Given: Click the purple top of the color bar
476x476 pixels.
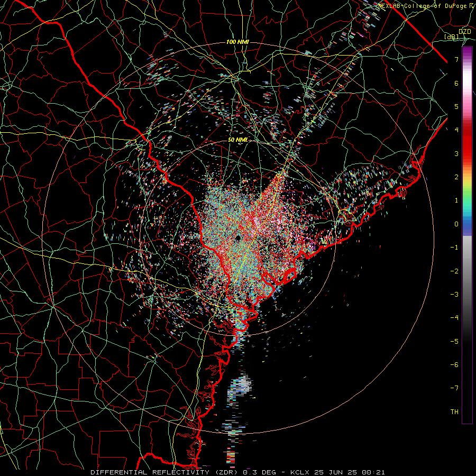Looking at the screenshot, I should (x=467, y=53).
